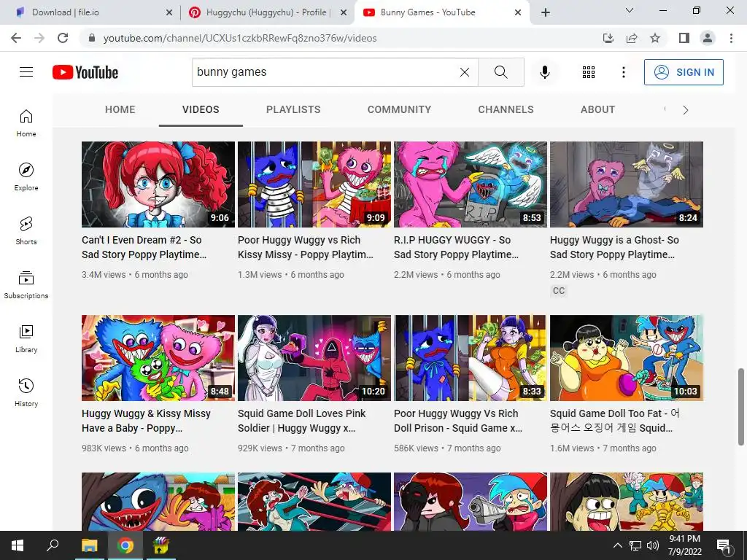Switch to the CHANNELS tab
Image resolution: width=747 pixels, height=560 pixels.
[x=506, y=109]
